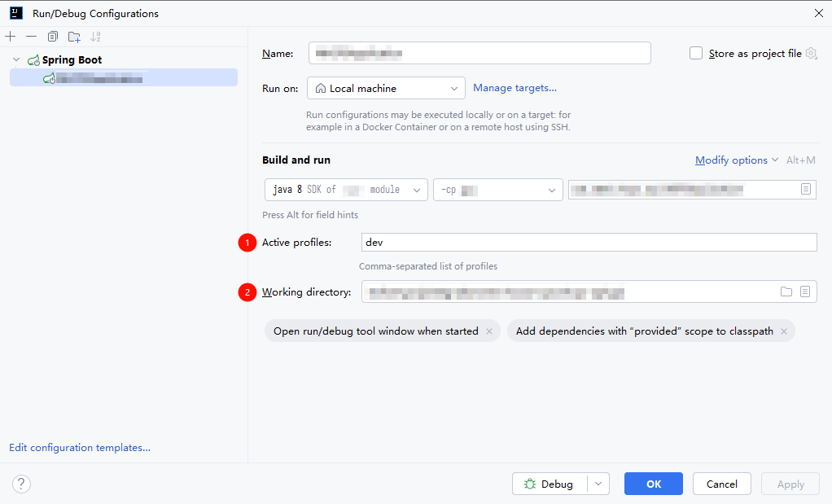The height and width of the screenshot is (504, 832).
Task: Open help with question mark button
Action: coord(21,484)
